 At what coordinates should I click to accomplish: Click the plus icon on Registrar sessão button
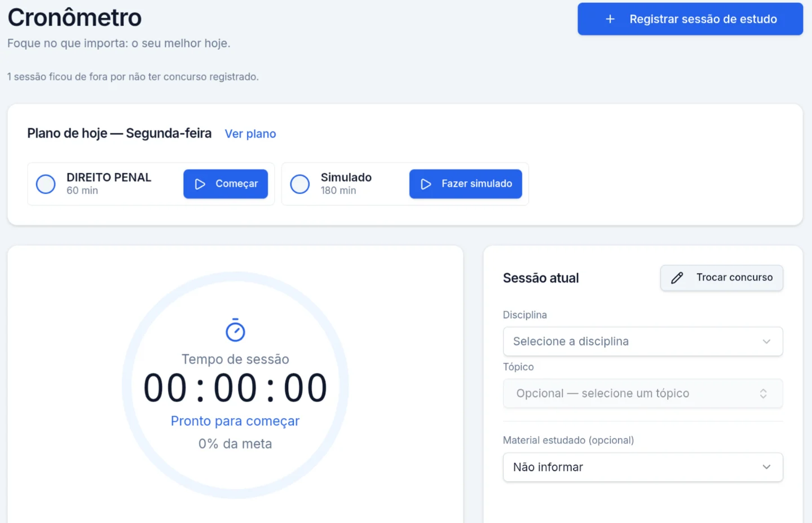point(610,19)
